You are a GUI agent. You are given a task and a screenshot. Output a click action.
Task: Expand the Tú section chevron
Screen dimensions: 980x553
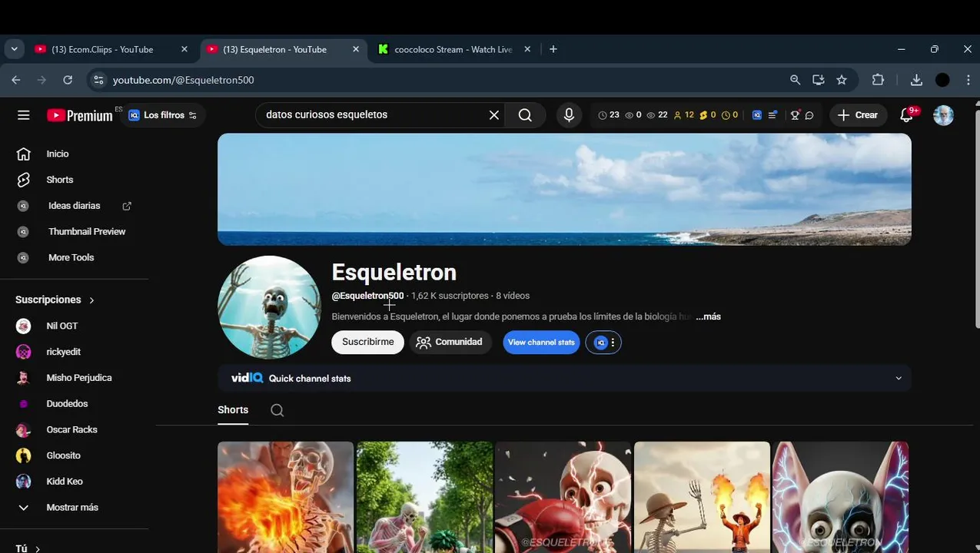tap(38, 548)
